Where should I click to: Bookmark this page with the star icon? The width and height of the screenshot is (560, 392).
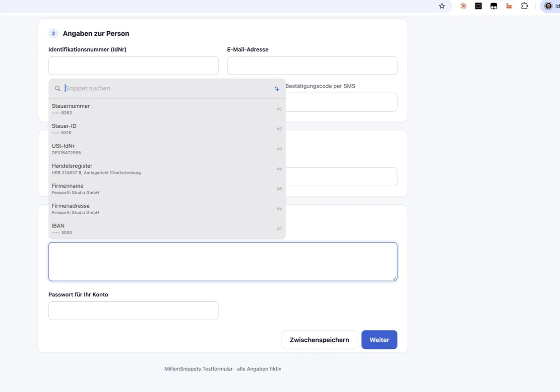[442, 6]
